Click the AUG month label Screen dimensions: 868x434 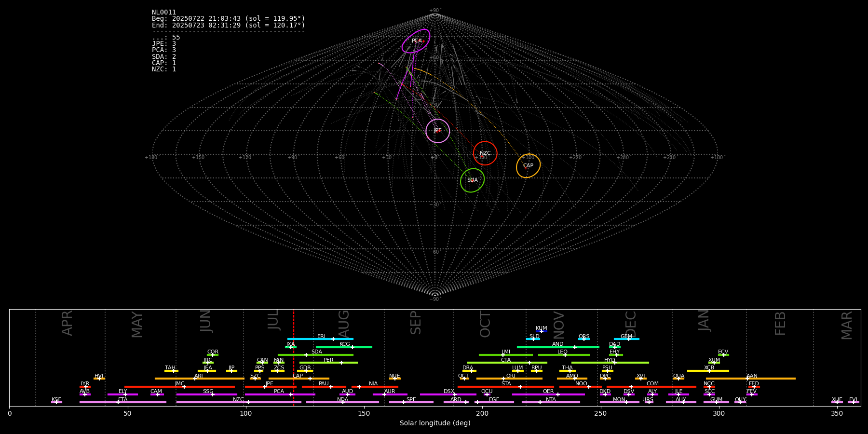point(344,324)
